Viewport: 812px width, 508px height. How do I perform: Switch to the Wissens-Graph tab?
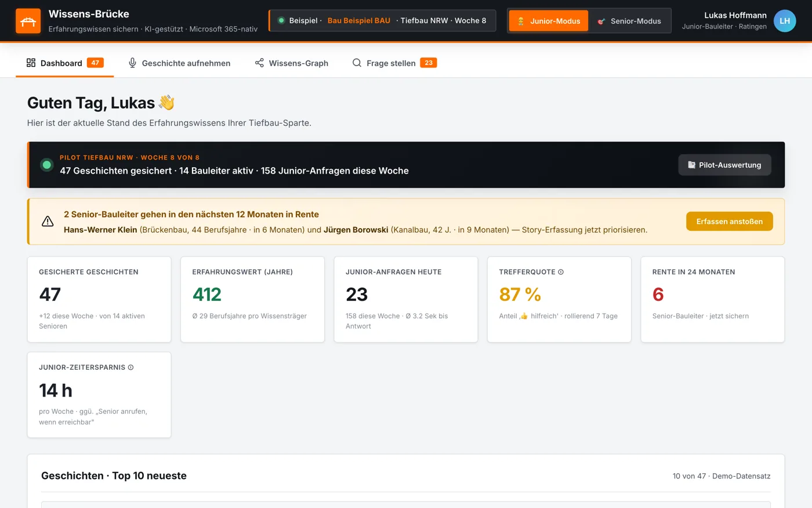tap(292, 63)
